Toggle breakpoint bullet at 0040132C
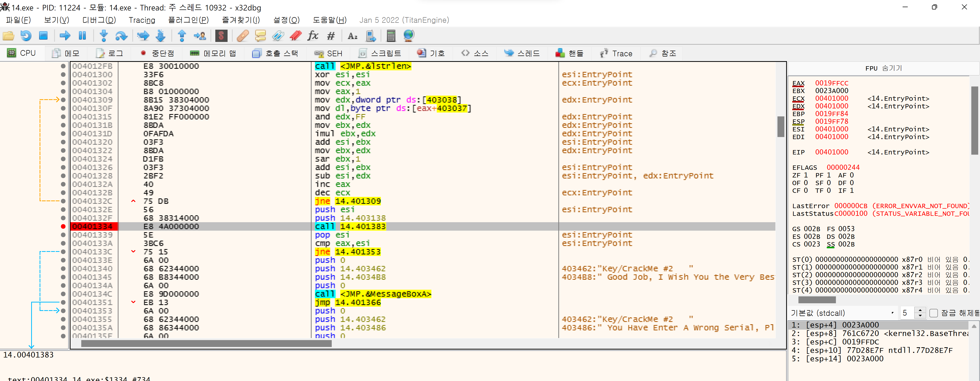980x381 pixels. (63, 201)
